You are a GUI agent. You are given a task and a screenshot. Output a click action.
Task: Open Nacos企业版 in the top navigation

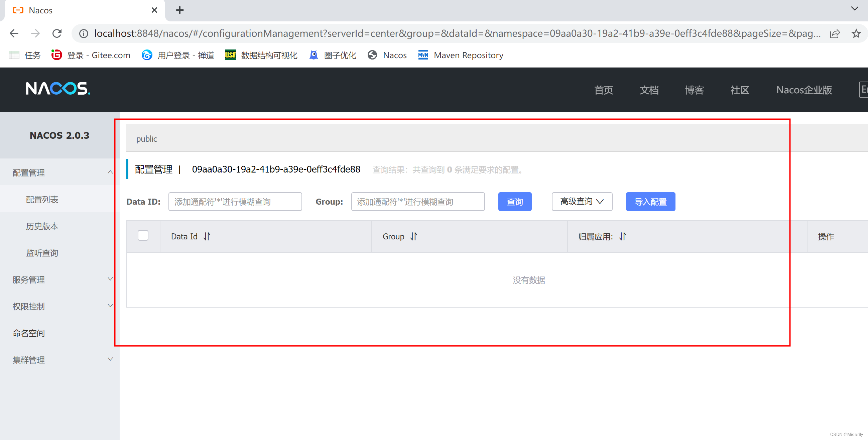coord(804,90)
